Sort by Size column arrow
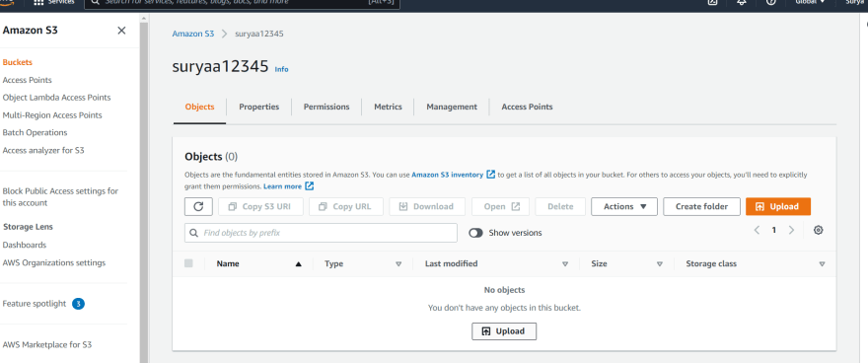 [659, 264]
